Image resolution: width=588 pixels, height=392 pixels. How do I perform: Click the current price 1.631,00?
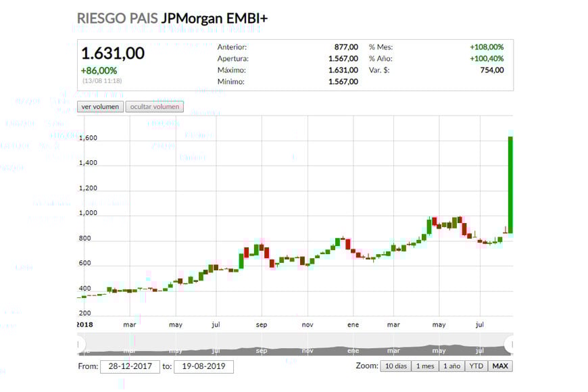[113, 54]
